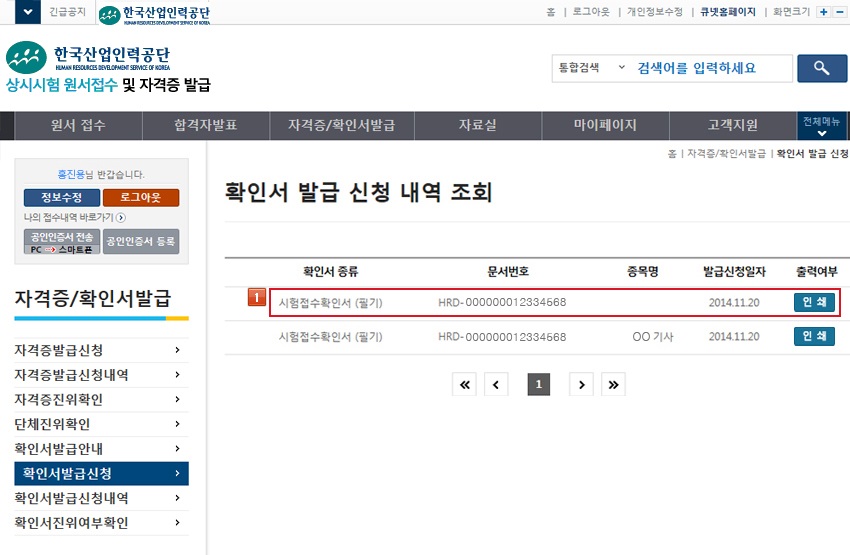Open the 마이페이지 menu
The image size is (850, 555).
point(605,126)
